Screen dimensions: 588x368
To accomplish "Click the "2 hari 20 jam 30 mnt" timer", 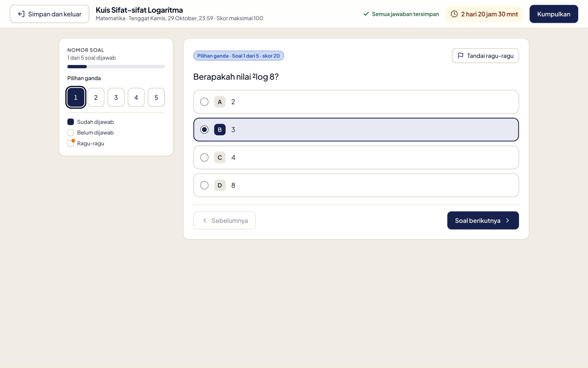I will tap(484, 14).
